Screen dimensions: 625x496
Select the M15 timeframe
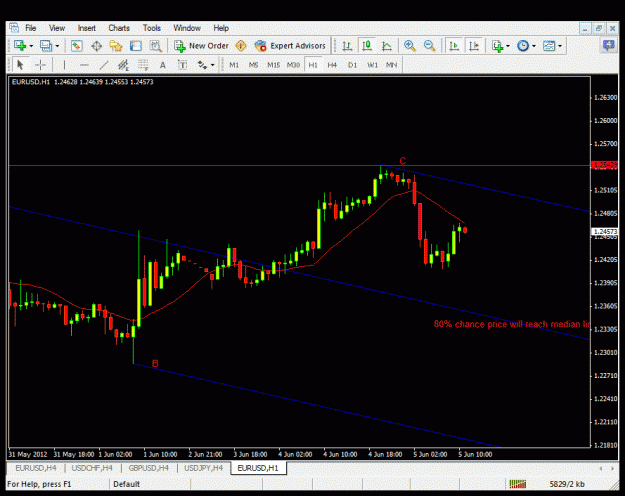point(273,65)
